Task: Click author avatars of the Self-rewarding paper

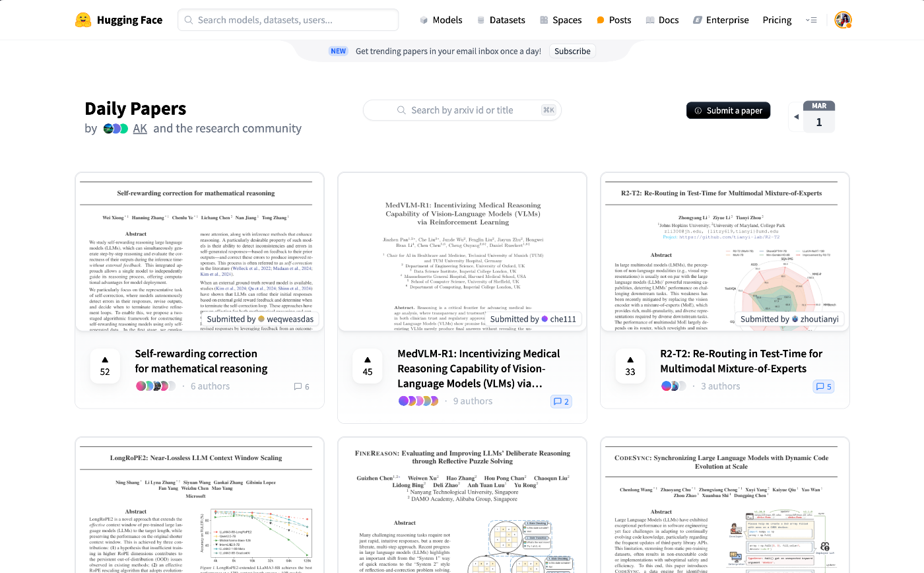Action: (x=156, y=386)
